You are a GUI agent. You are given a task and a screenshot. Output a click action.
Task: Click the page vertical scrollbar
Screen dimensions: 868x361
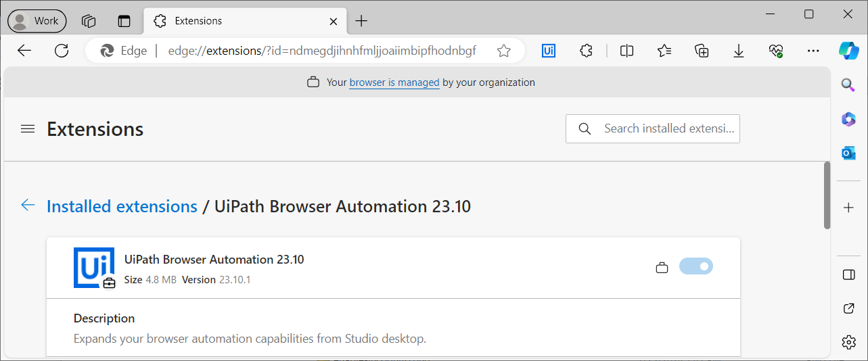(827, 195)
